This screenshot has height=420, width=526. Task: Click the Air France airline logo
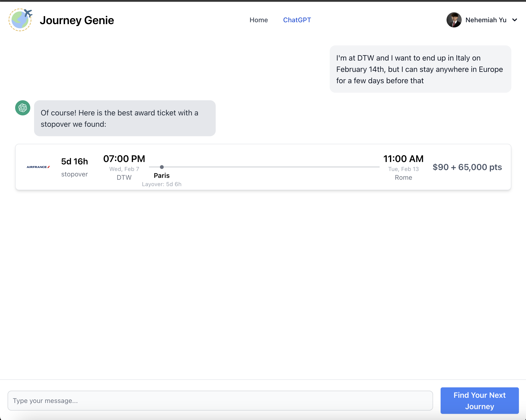tap(38, 167)
